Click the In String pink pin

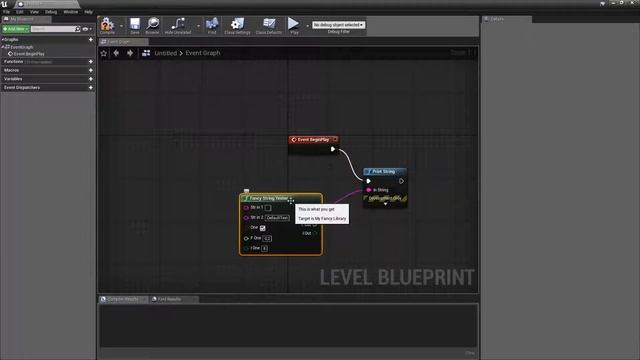[x=369, y=190]
